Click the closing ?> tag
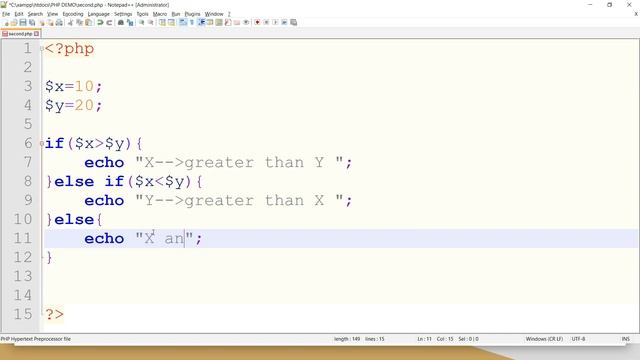Screen dimensions: 640x360 (x=54, y=314)
